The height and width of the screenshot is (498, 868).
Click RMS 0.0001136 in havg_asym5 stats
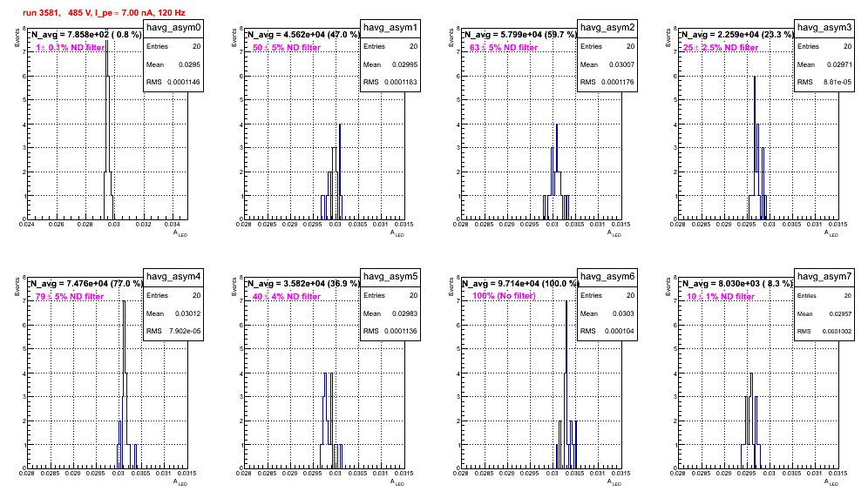[390, 331]
